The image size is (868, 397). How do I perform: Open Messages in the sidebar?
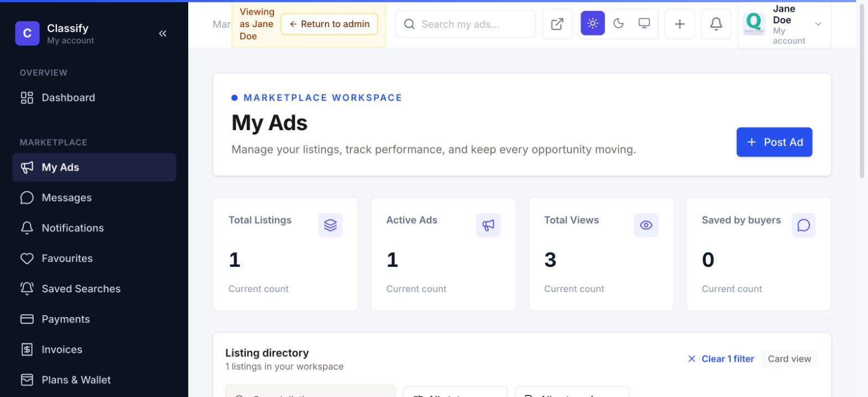pyautogui.click(x=94, y=198)
